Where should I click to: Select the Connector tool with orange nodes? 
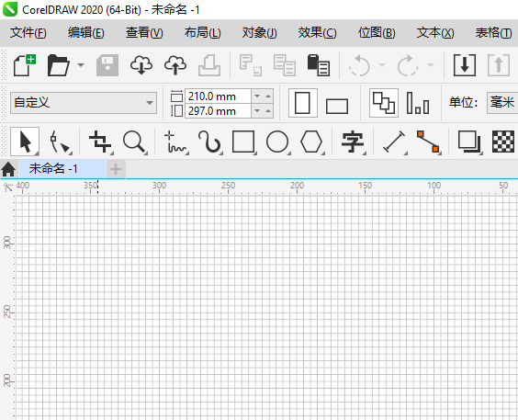click(x=428, y=142)
